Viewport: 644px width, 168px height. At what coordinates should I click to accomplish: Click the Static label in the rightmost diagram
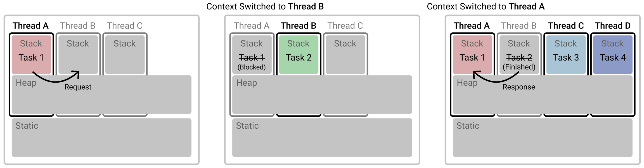(x=468, y=126)
